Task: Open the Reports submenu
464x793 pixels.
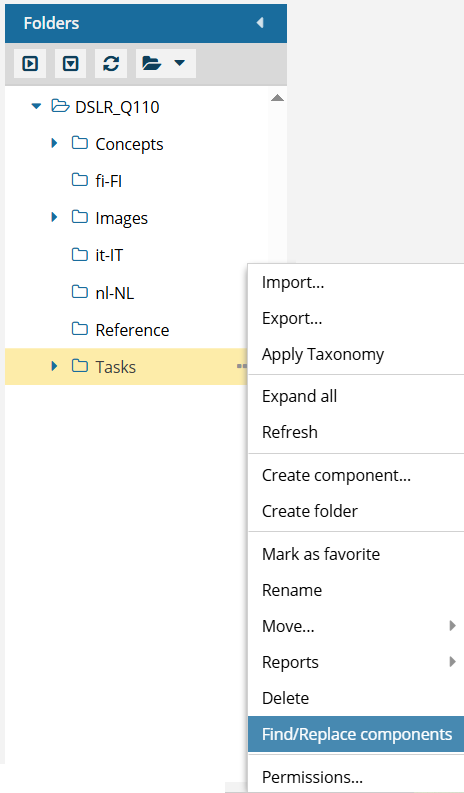Action: pos(356,663)
